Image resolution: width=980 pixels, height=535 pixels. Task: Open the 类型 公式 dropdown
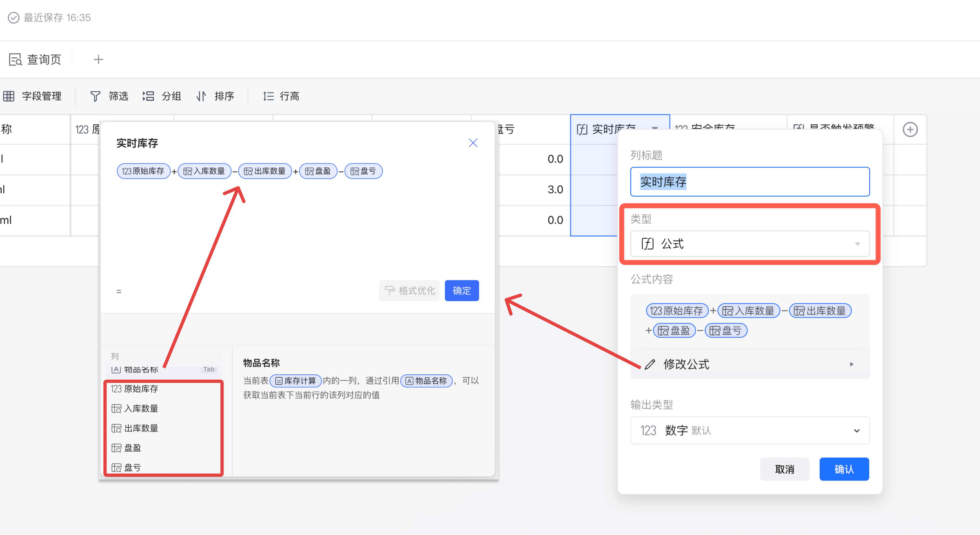tap(749, 244)
